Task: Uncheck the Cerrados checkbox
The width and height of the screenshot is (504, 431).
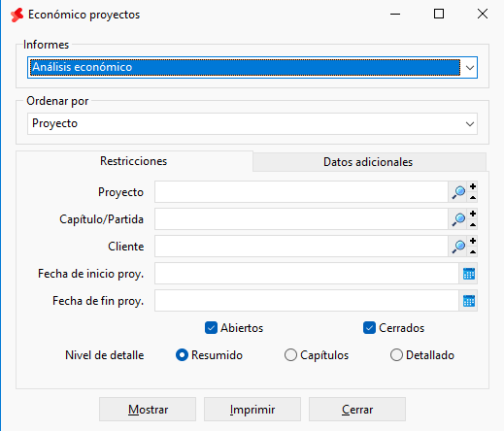Action: click(x=369, y=328)
